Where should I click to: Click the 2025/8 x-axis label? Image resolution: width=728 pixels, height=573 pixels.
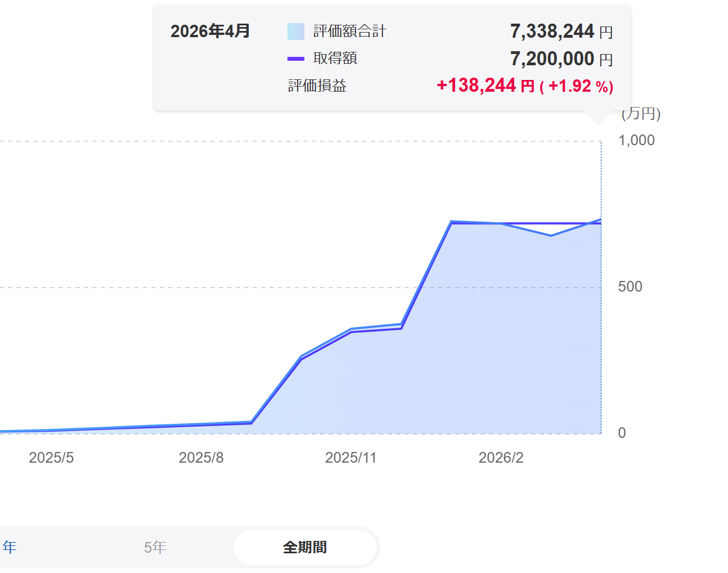click(x=201, y=458)
